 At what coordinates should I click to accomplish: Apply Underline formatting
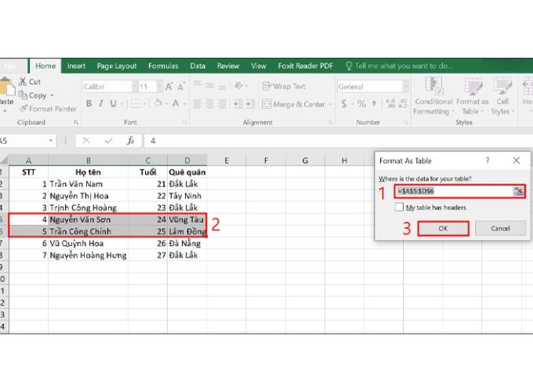point(113,103)
